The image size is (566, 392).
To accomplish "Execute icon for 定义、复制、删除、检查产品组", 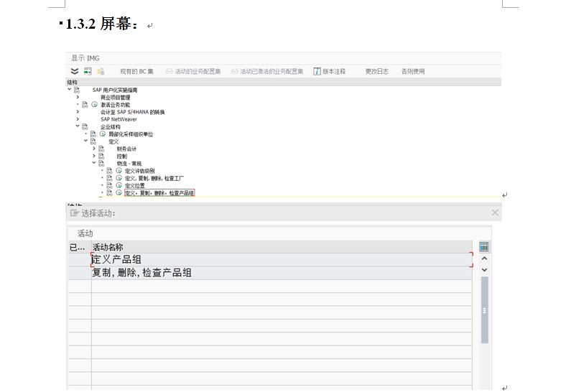I will point(119,192).
